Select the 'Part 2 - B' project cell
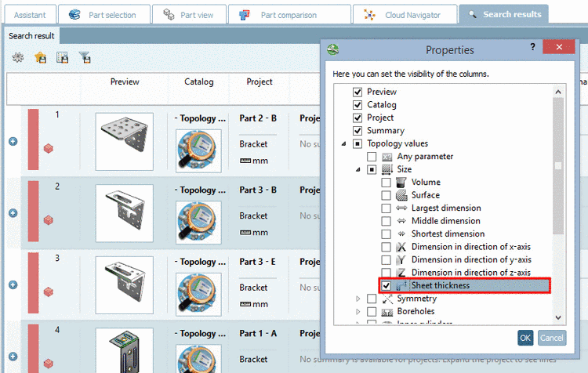This screenshot has width=588, height=373. click(258, 118)
